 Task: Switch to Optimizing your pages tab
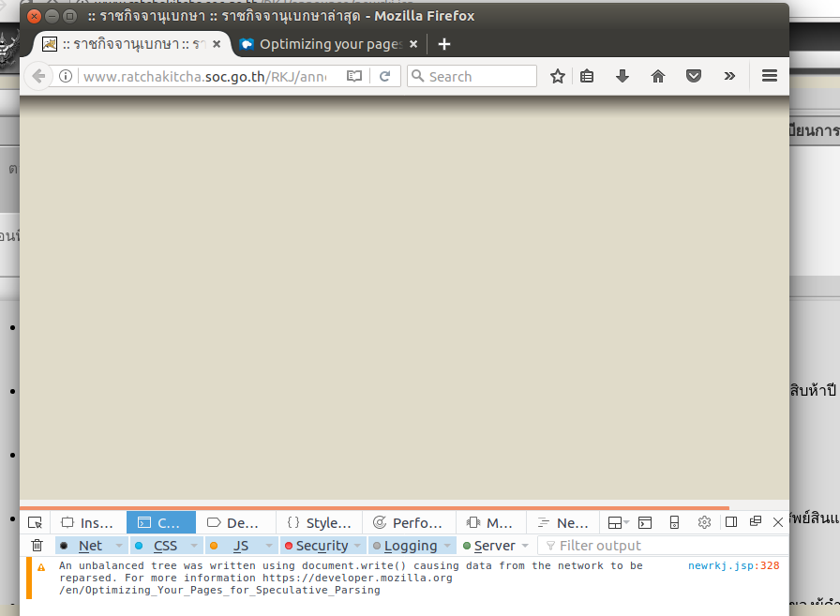coord(330,44)
